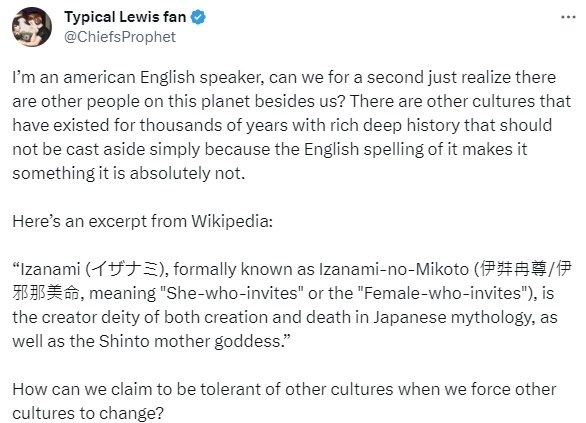Open the author's profile picture

pos(32,27)
